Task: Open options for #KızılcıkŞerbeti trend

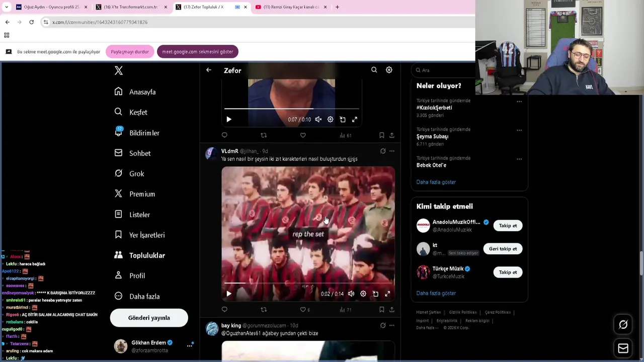Action: (519, 102)
